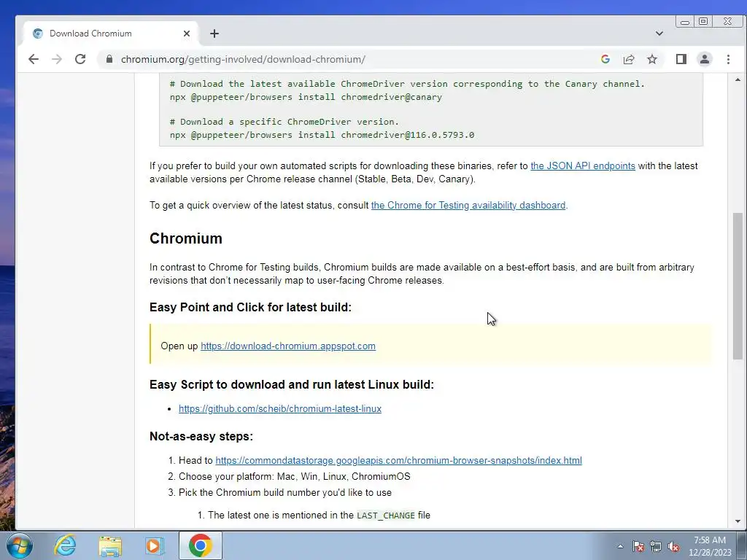Viewport: 747px width, 560px height.
Task: Reload the current page
Action: coord(80,59)
